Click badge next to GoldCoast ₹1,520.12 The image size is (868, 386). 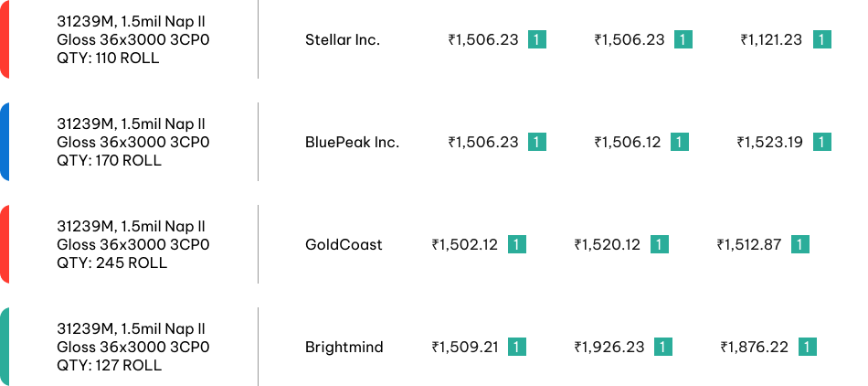(659, 244)
